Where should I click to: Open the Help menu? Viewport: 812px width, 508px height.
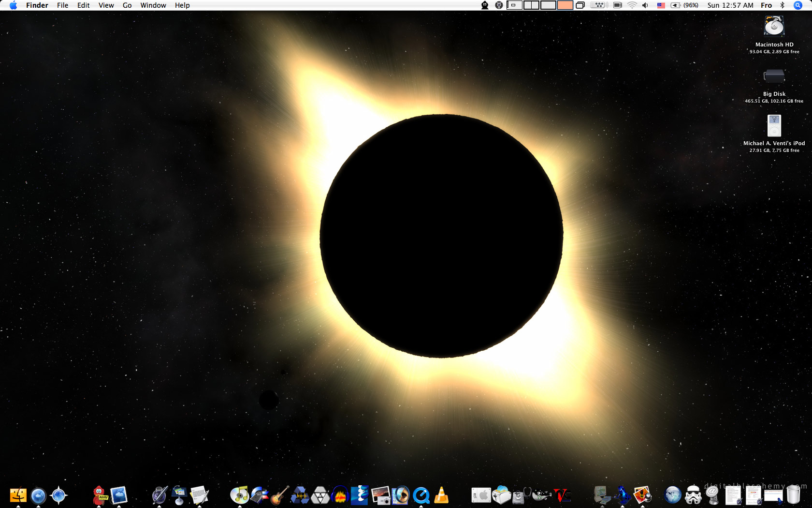point(182,5)
